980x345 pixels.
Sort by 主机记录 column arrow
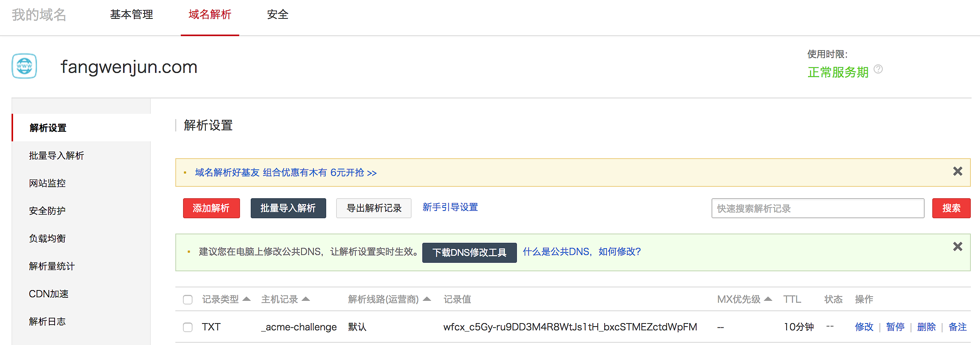306,299
